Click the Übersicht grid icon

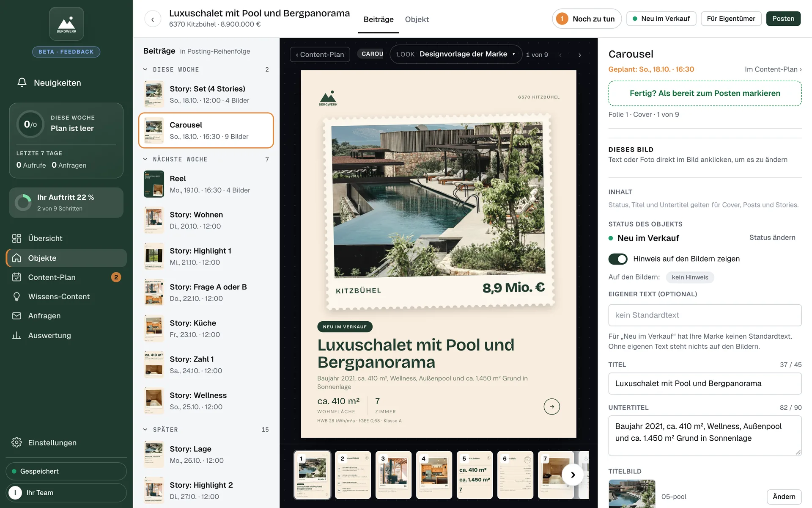(16, 238)
